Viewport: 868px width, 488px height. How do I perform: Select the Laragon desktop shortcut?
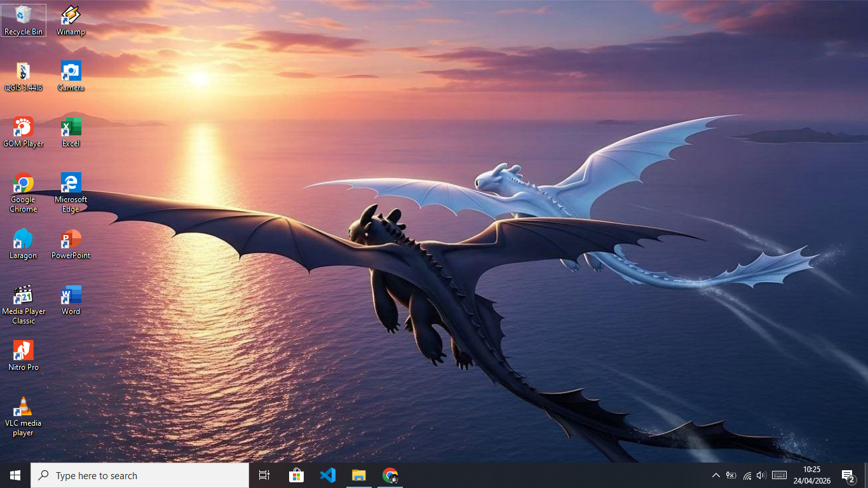point(24,244)
